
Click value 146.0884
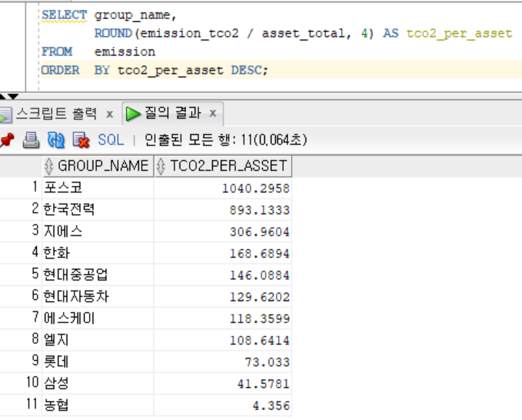tap(260, 275)
